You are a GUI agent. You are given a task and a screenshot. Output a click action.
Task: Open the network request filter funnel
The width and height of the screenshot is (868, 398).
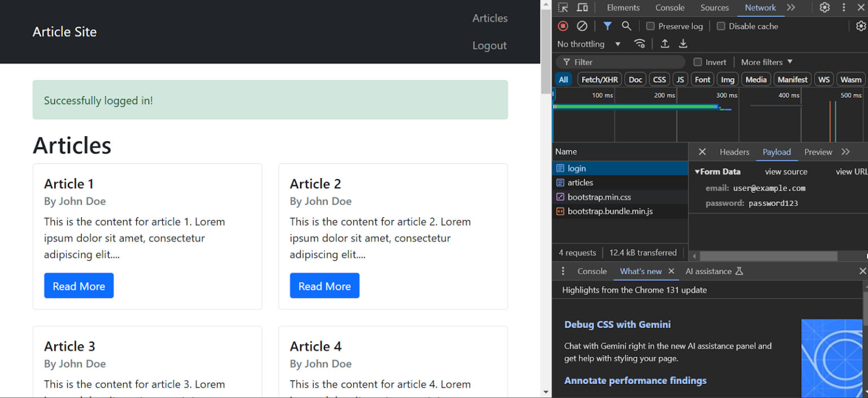(x=607, y=26)
